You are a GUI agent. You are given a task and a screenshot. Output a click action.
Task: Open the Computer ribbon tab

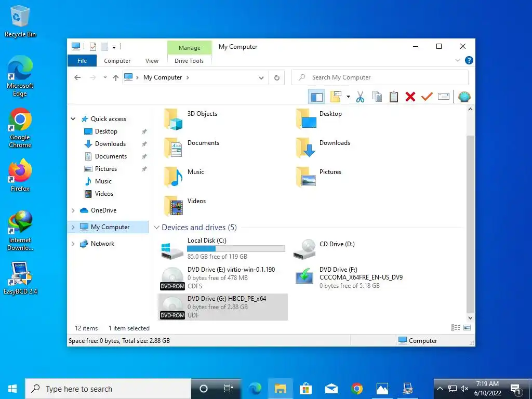click(117, 61)
